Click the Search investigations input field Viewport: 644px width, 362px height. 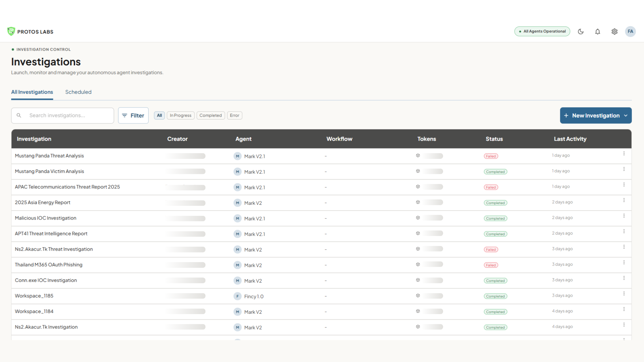(x=63, y=116)
